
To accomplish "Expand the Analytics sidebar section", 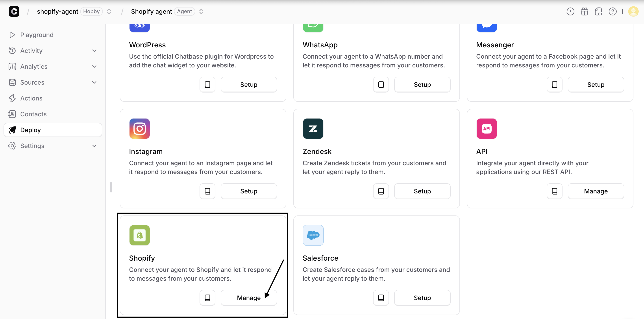I will (x=94, y=67).
